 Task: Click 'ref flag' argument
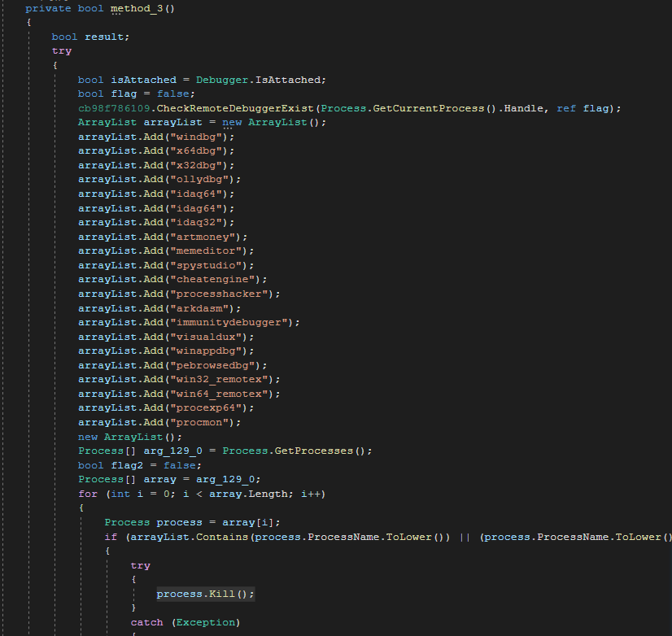[x=583, y=108]
